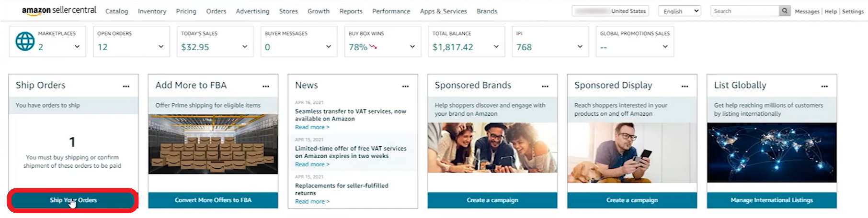Open Add More to FBA options ellipsis
This screenshot has height=218, width=868.
tap(266, 87)
